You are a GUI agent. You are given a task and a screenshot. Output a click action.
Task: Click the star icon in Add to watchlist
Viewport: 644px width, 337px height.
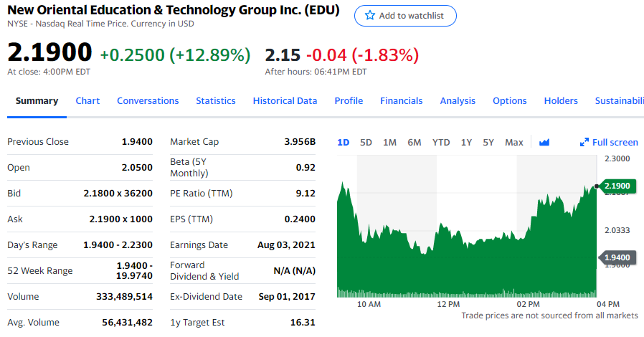point(369,16)
